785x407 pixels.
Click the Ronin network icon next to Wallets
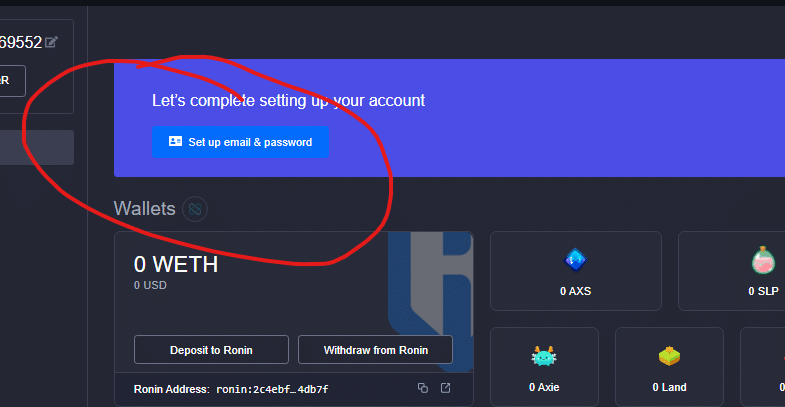(195, 209)
